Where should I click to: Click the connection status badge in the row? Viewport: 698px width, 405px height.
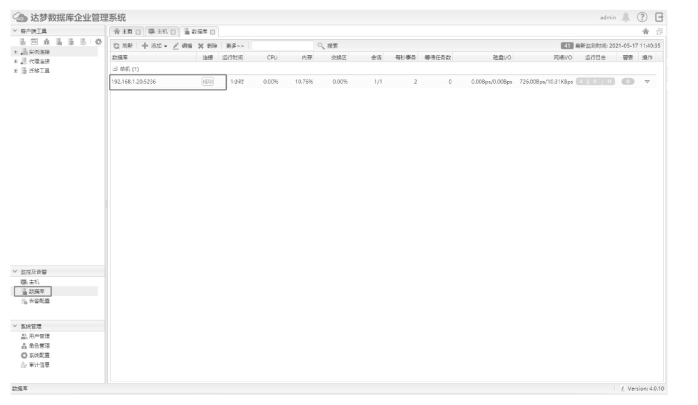click(207, 82)
